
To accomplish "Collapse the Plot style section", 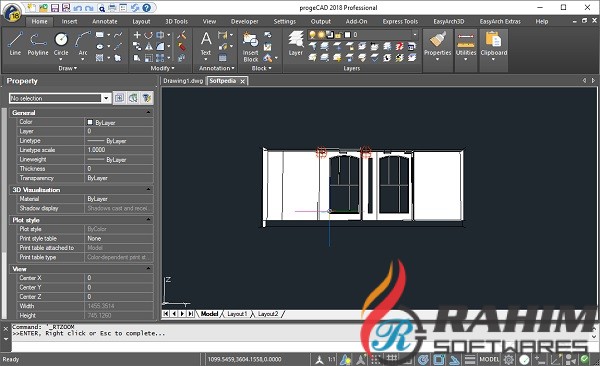I will (x=148, y=220).
